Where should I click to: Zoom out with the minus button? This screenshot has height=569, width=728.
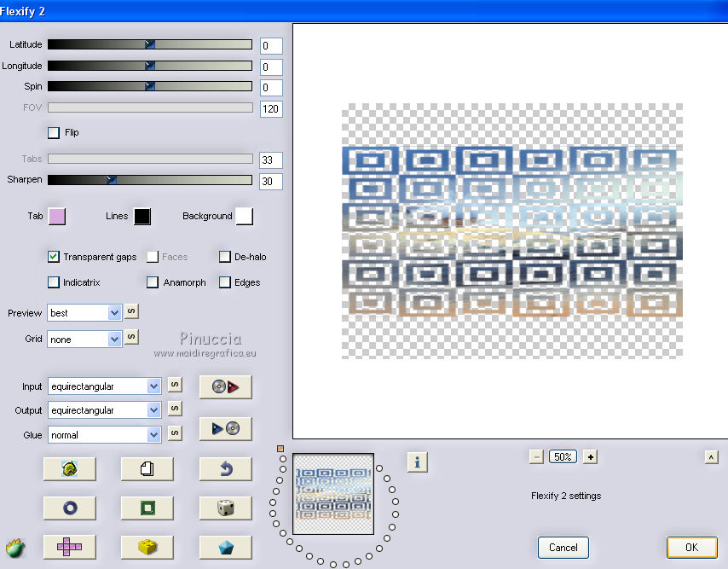click(536, 457)
